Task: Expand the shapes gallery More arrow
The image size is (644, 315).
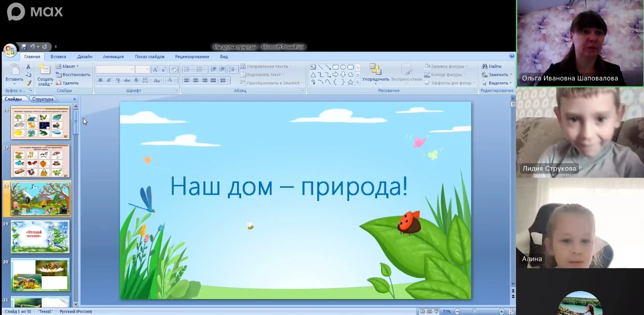Action: [x=358, y=82]
